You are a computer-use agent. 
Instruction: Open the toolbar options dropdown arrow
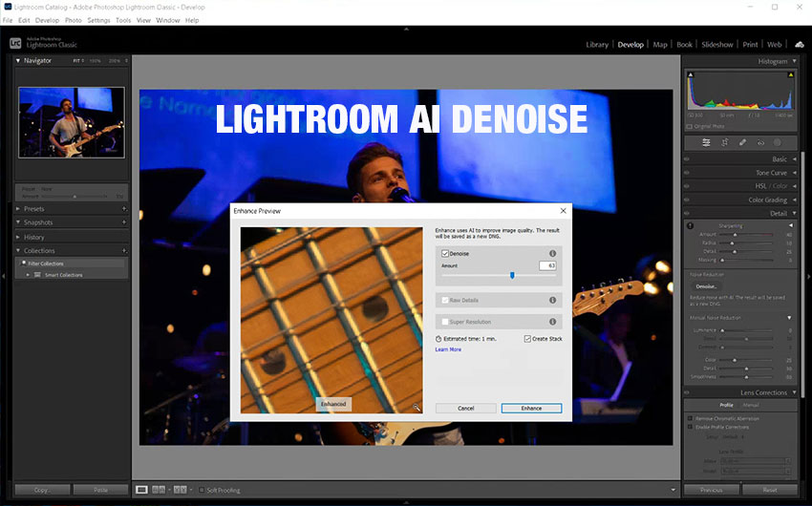[673, 490]
